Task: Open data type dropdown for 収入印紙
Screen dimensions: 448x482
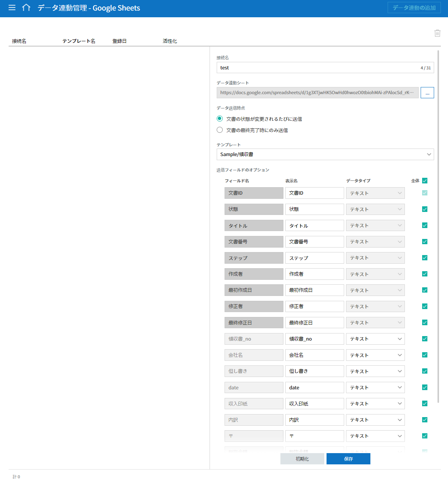Action: [375, 404]
